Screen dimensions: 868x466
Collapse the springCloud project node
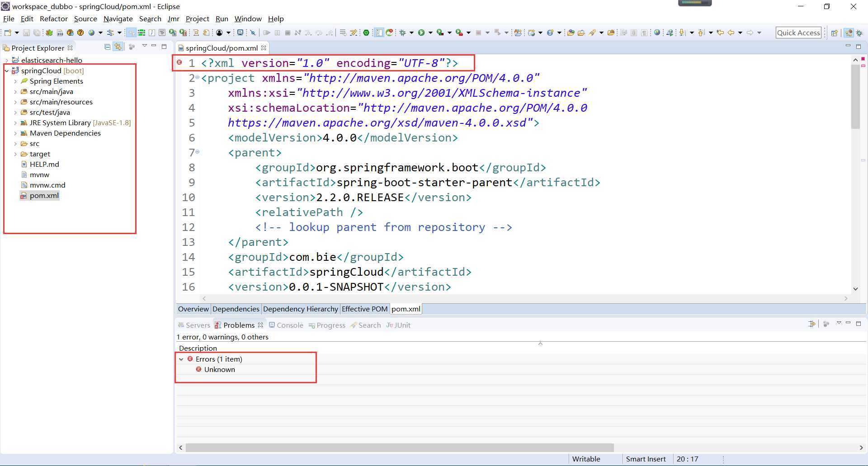pos(7,71)
